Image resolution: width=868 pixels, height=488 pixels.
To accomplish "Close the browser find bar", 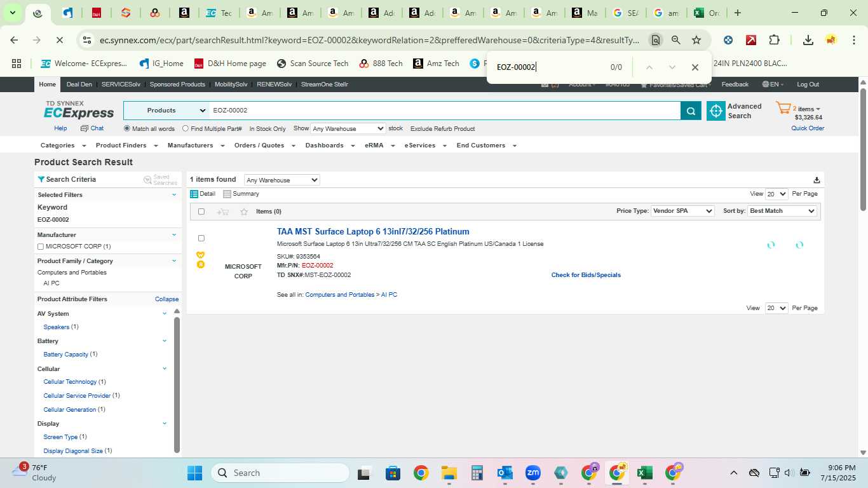I will coord(695,67).
